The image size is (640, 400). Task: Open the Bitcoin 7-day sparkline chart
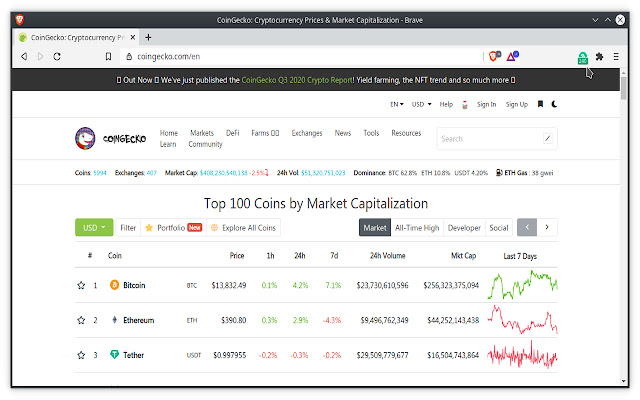(522, 285)
